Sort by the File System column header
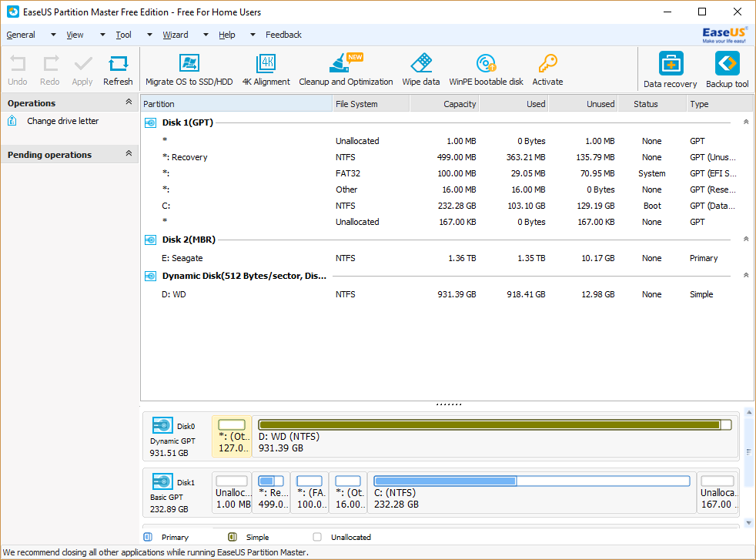The height and width of the screenshot is (560, 756). click(371, 104)
